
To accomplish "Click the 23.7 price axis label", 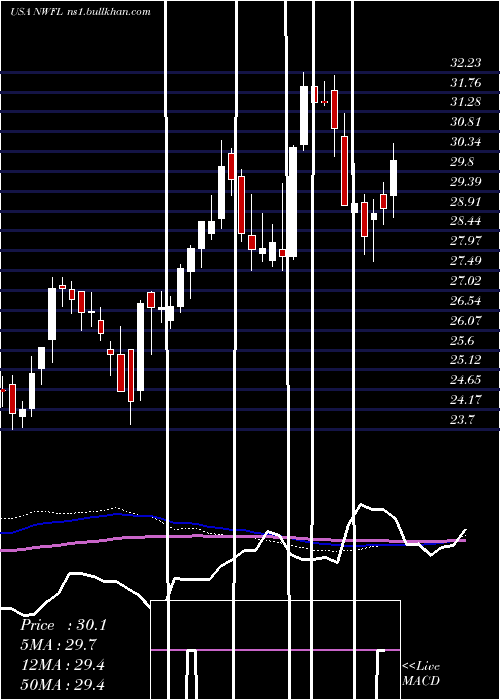I will click(462, 420).
